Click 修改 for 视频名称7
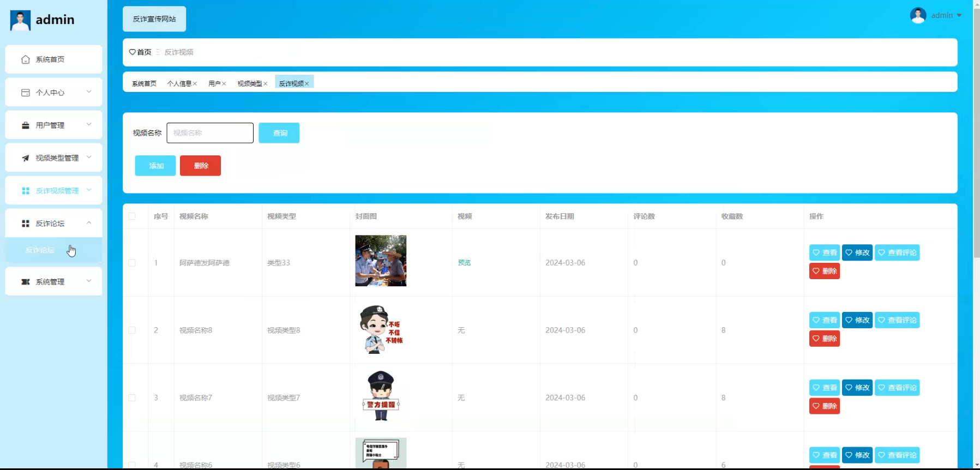This screenshot has height=470, width=980. tap(857, 388)
